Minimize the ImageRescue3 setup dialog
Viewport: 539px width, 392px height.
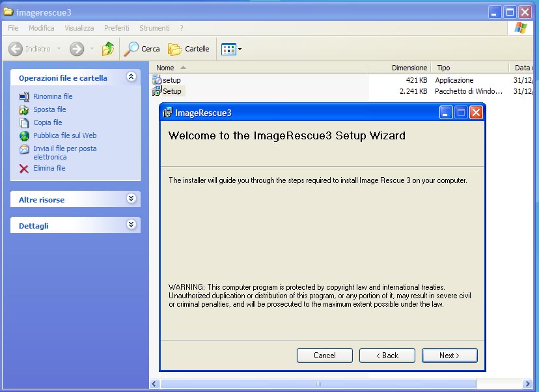[x=445, y=113]
